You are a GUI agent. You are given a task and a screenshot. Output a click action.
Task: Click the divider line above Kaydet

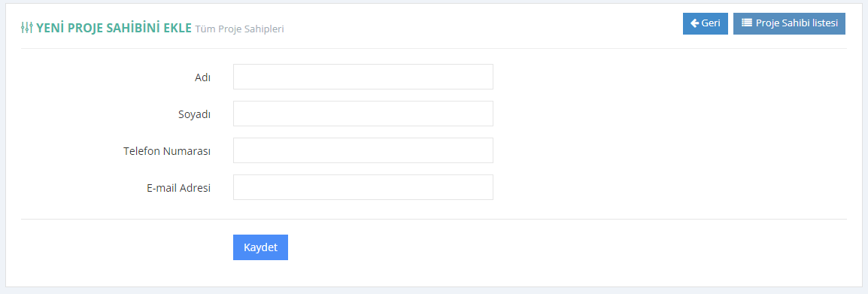[434, 220]
